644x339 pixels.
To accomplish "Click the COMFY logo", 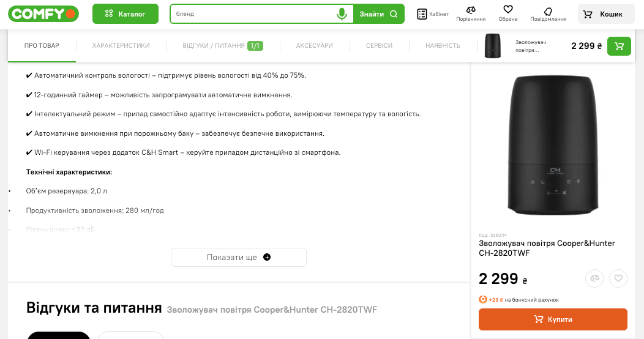I will click(x=43, y=13).
